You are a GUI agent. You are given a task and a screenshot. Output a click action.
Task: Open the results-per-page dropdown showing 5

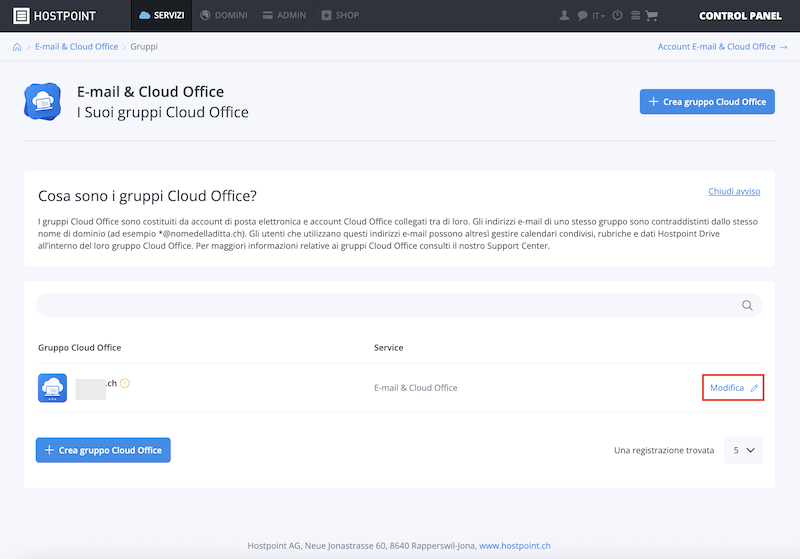click(743, 450)
